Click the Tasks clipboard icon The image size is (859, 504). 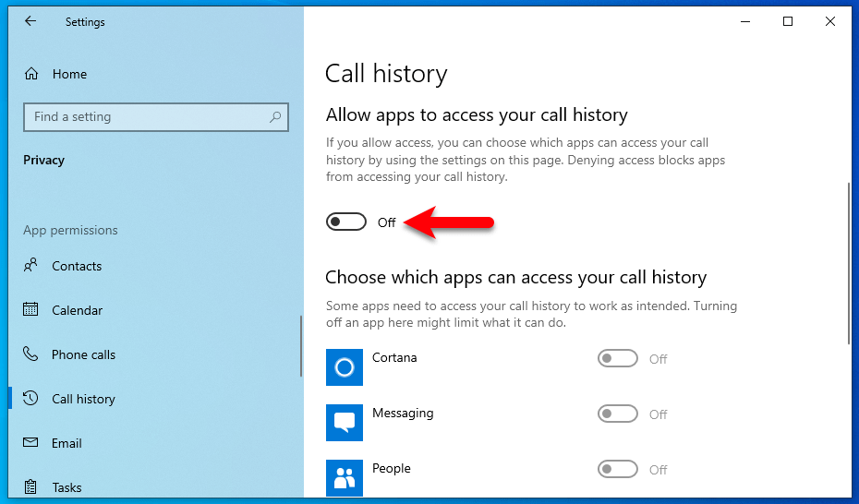click(x=30, y=486)
